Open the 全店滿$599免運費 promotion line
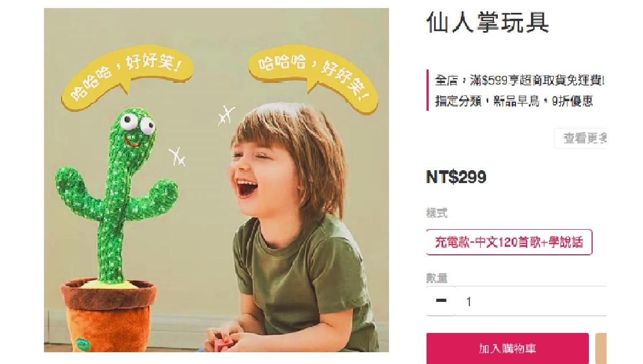 (x=519, y=81)
